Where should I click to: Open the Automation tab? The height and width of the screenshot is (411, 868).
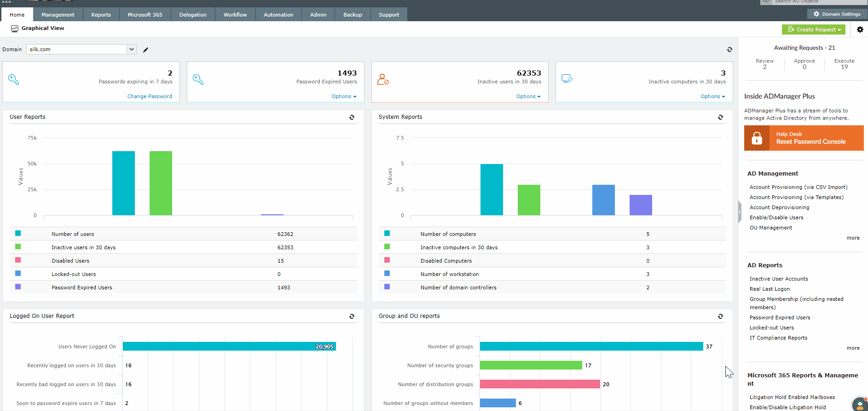tap(278, 15)
